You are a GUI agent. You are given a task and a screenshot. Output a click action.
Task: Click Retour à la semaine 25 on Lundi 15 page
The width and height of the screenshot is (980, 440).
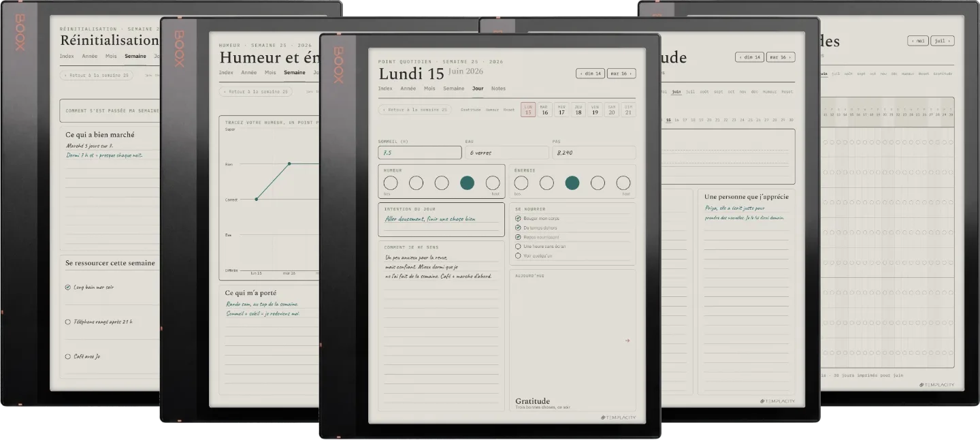pos(414,110)
